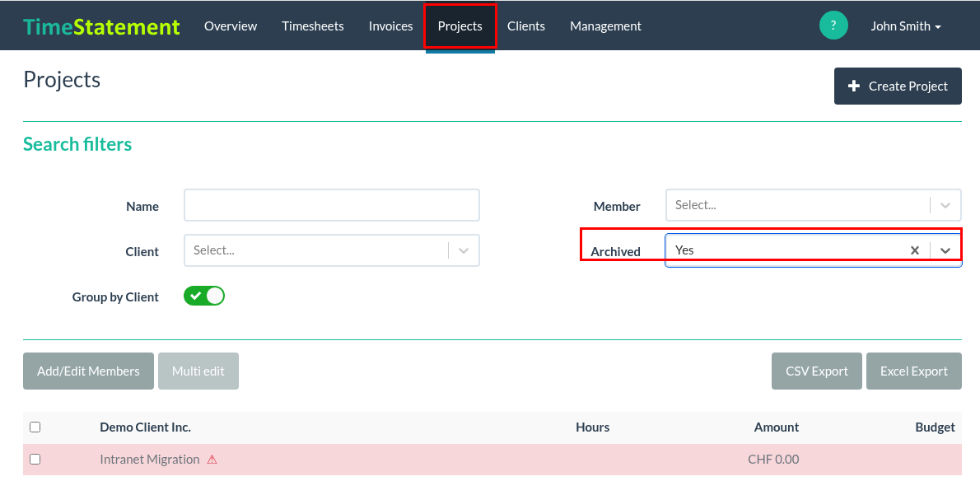Select the CHF 0.00 amount cell
This screenshot has width=980, height=481.
[x=773, y=459]
